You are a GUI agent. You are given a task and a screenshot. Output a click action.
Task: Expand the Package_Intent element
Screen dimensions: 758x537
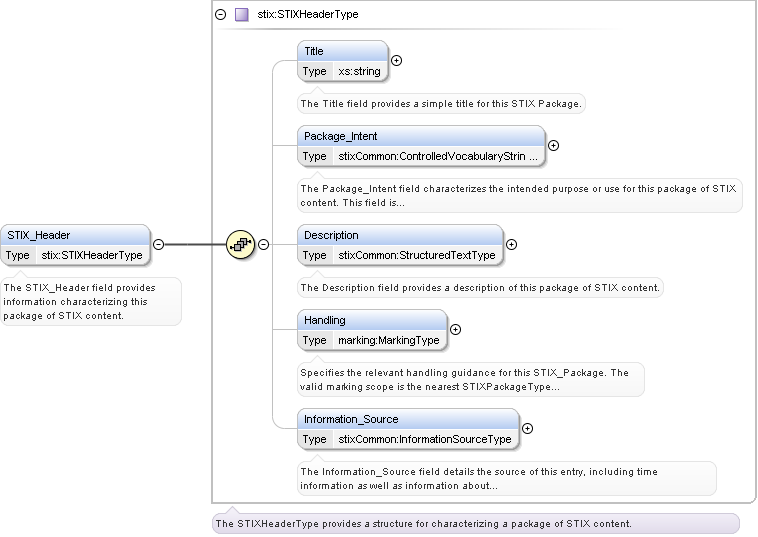[553, 145]
